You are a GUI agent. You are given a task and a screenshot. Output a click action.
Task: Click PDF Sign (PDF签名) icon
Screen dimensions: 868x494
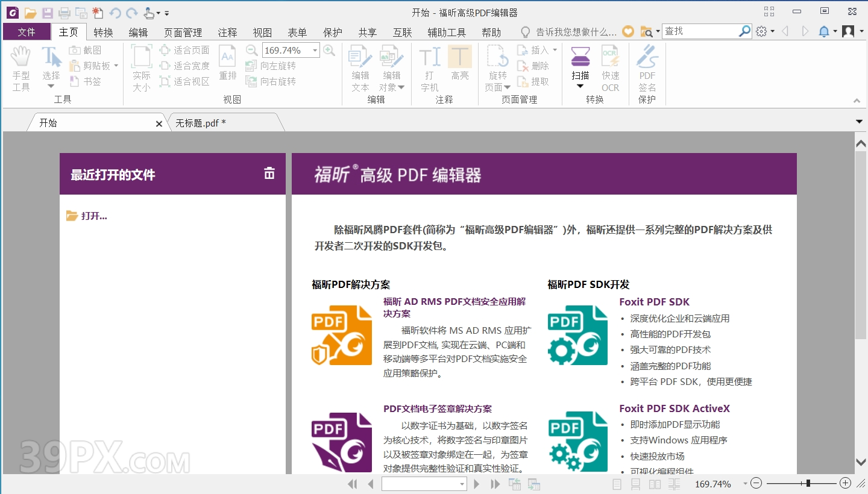pyautogui.click(x=647, y=68)
